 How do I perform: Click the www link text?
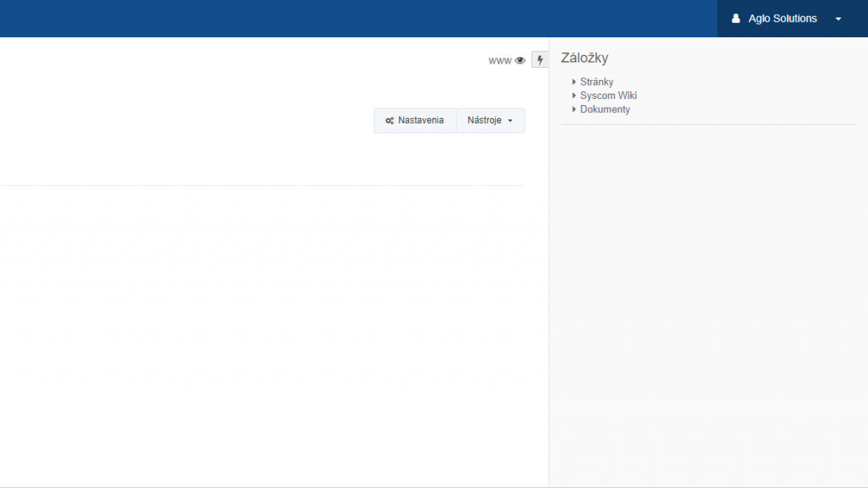tap(500, 60)
